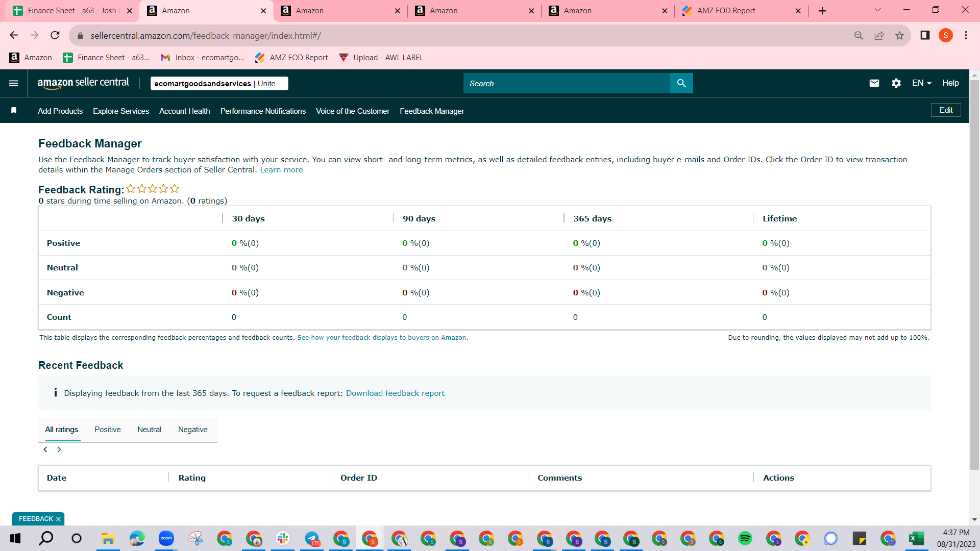Bookmark this page with star icon
The width and height of the screenshot is (980, 551).
pyautogui.click(x=899, y=35)
